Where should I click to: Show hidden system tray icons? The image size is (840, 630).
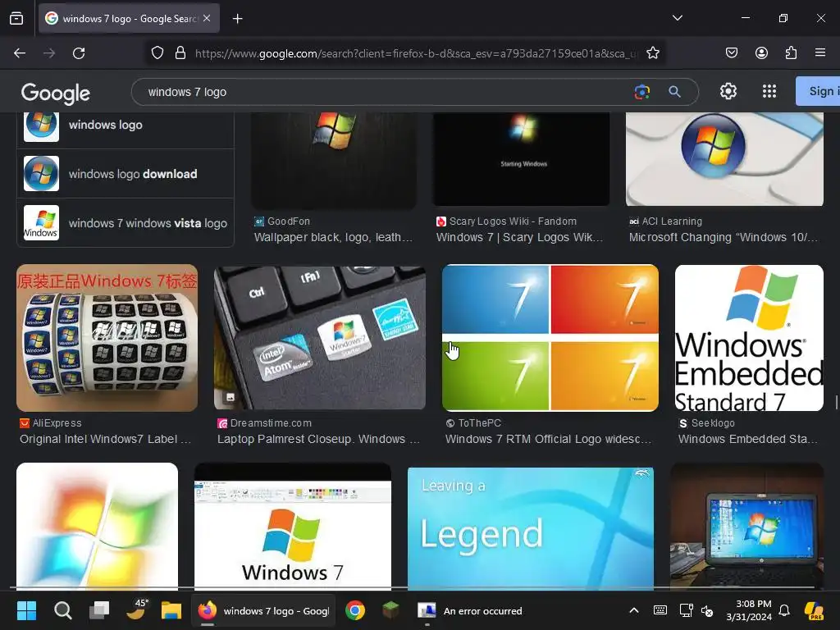[634, 610]
